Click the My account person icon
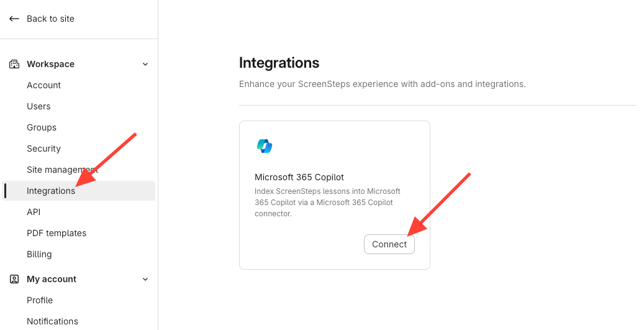Screen dimensions: 644x330 [x=14, y=279]
